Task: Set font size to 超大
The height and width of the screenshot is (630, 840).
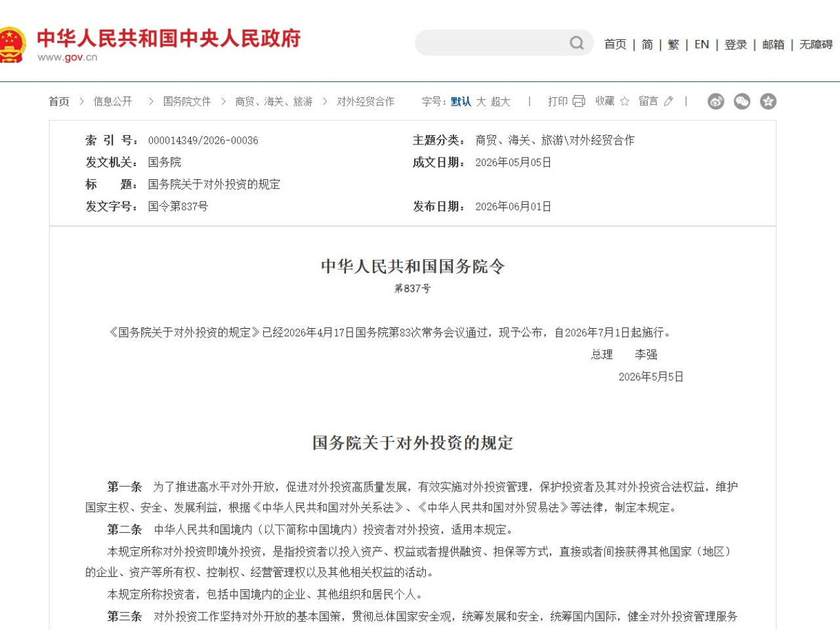Action: [x=500, y=101]
